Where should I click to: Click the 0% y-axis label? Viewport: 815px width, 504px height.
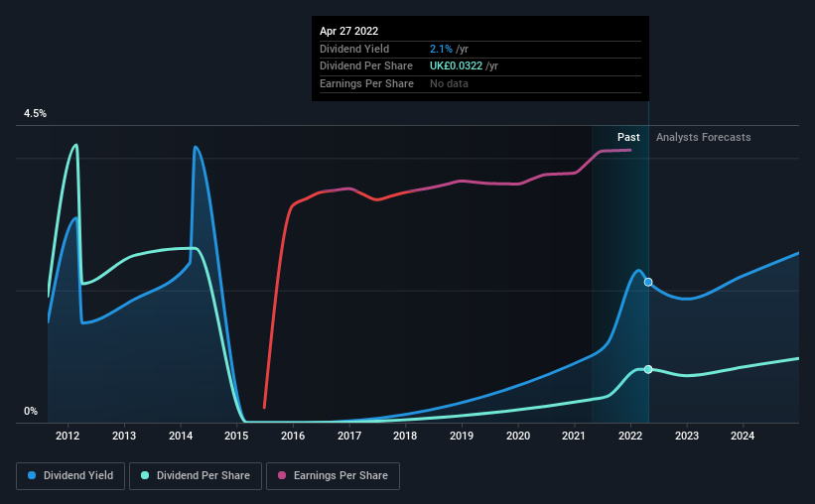pos(31,411)
